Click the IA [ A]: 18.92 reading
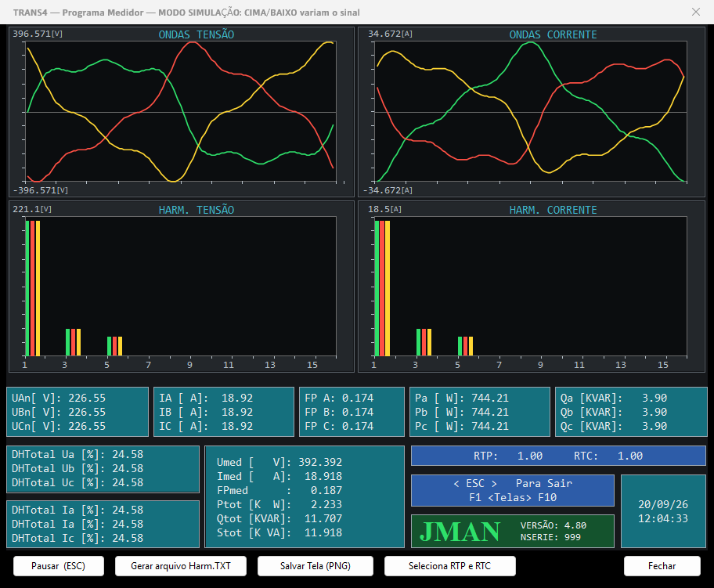This screenshot has height=588, width=714. click(x=206, y=398)
